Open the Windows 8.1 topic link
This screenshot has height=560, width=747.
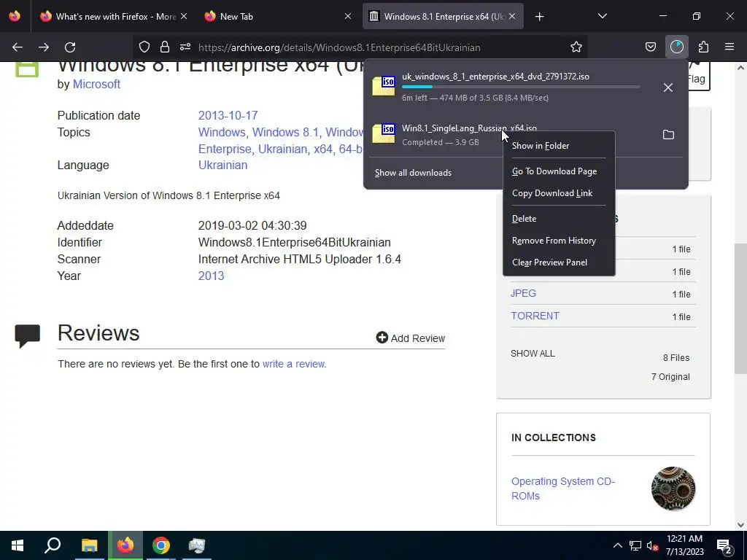tap(285, 133)
